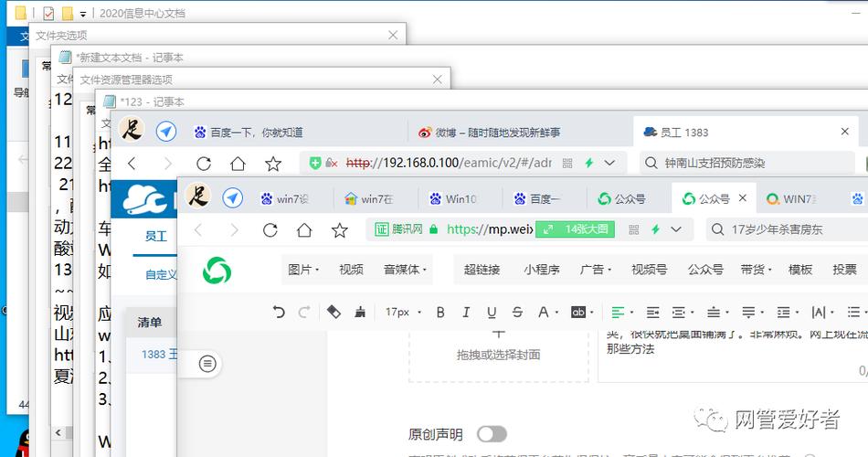The height and width of the screenshot is (457, 868).
Task: Click the favorite star in back browser
Action: coord(273,164)
